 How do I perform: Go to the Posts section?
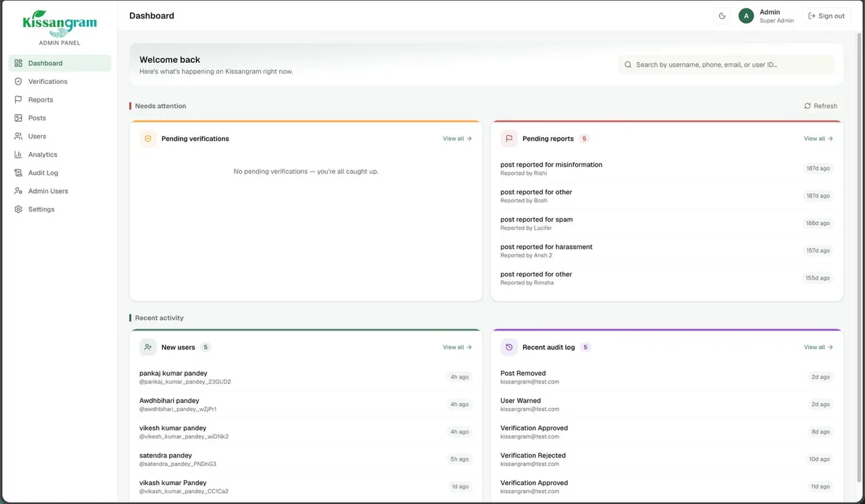pos(59,118)
